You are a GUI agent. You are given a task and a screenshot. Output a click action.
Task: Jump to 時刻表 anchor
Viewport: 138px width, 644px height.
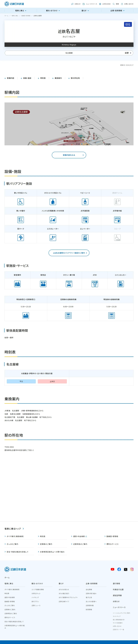pos(42,78)
